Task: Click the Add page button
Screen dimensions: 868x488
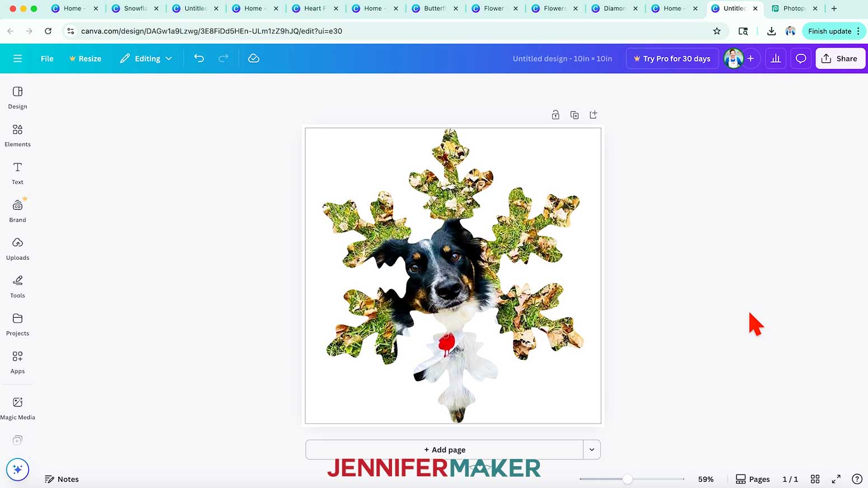Action: click(445, 449)
